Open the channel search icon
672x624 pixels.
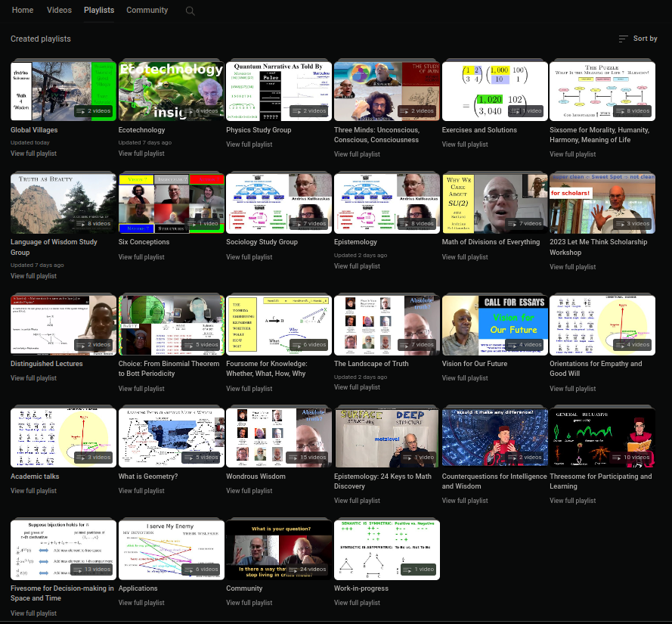point(190,11)
